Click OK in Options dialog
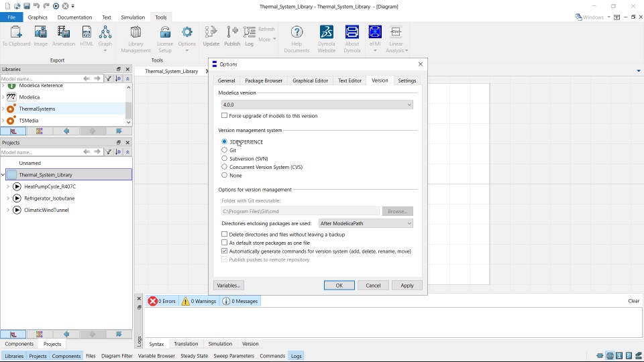Screen dimensions: 644x362 (339, 286)
